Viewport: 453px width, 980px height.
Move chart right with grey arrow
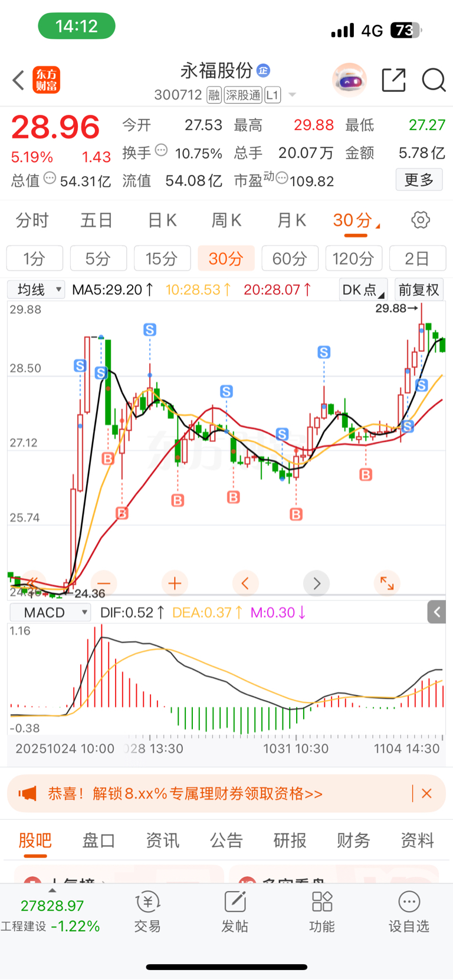pos(316,583)
